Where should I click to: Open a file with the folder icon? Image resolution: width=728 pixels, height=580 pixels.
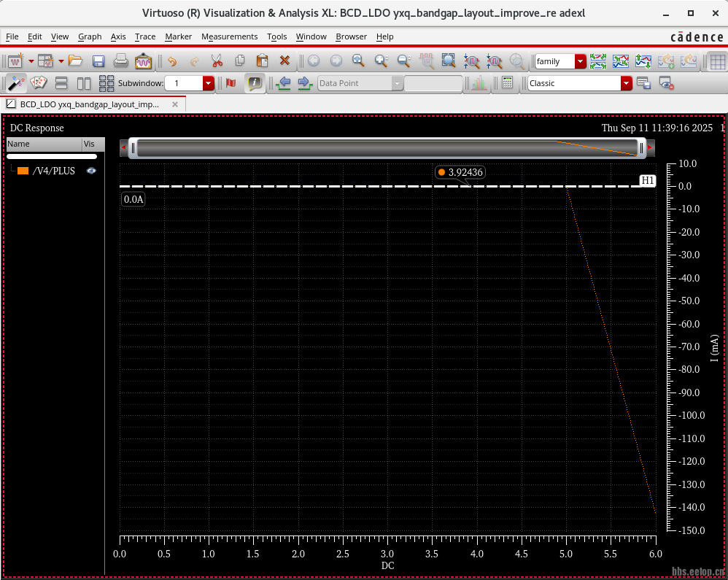(x=75, y=61)
